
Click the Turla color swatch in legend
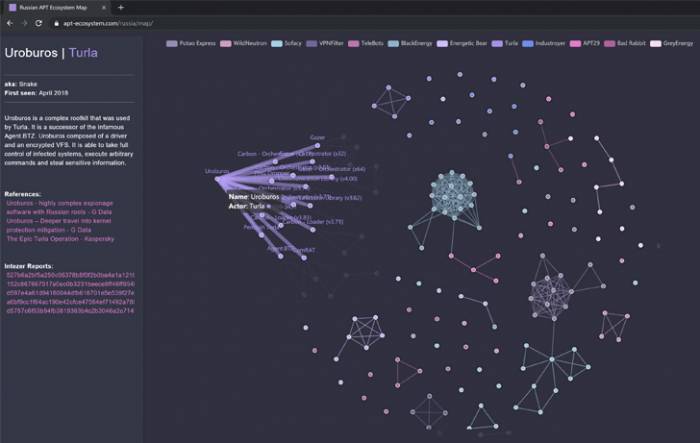(x=498, y=44)
